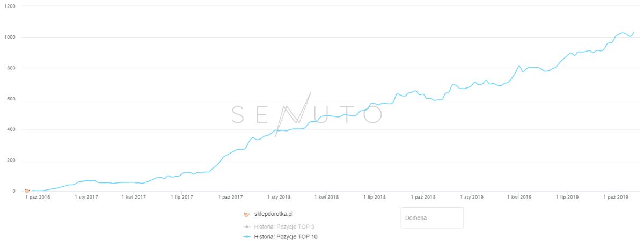Click the 1 kwi 2019 axis label
The width and height of the screenshot is (644, 241).
518,198
